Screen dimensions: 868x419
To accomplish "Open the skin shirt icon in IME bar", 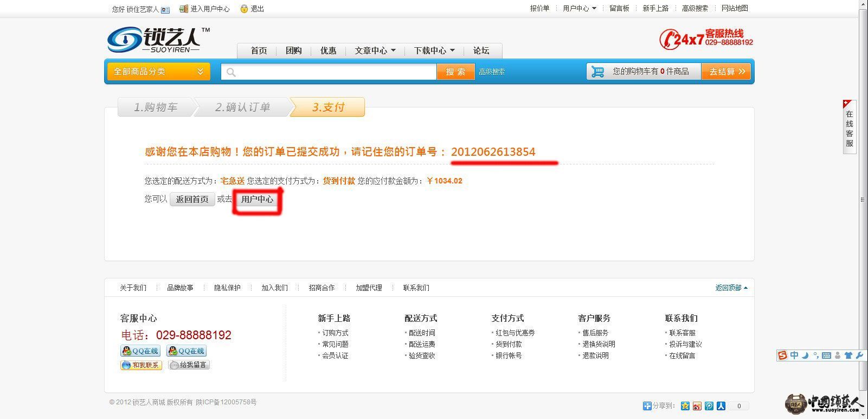I will point(848,355).
